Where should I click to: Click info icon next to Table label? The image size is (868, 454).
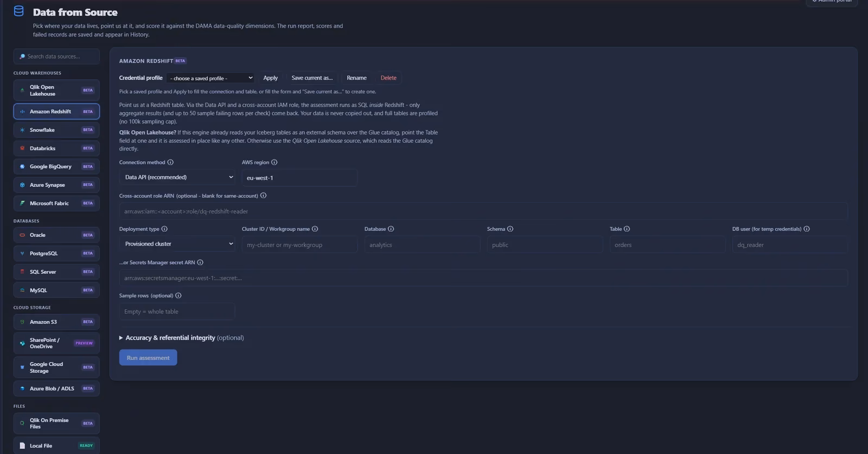pos(627,229)
